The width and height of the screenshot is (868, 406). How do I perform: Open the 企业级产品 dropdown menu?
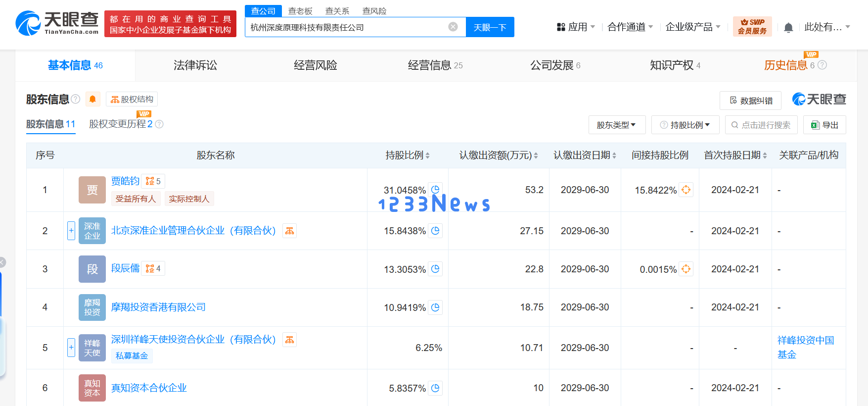(693, 27)
